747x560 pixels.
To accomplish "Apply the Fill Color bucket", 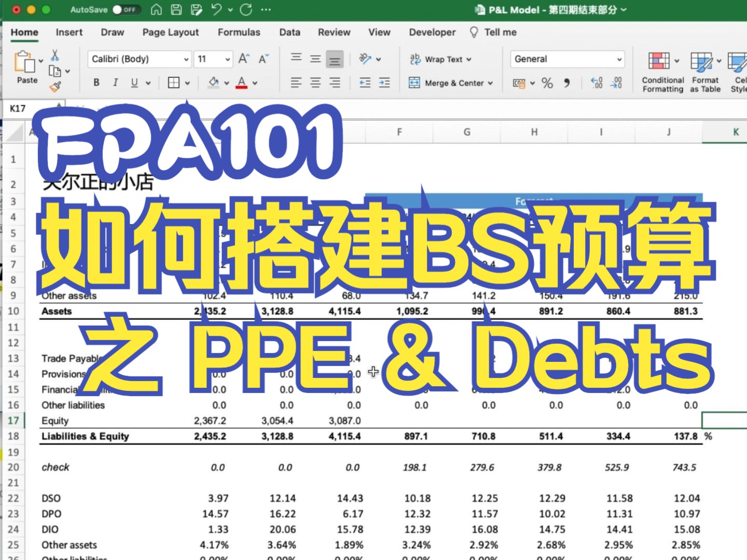I will (213, 82).
